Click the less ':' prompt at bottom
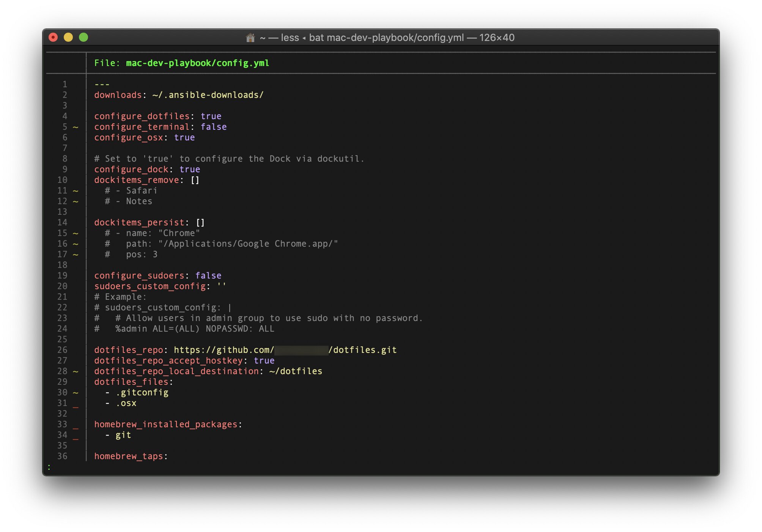The width and height of the screenshot is (762, 532). [49, 467]
